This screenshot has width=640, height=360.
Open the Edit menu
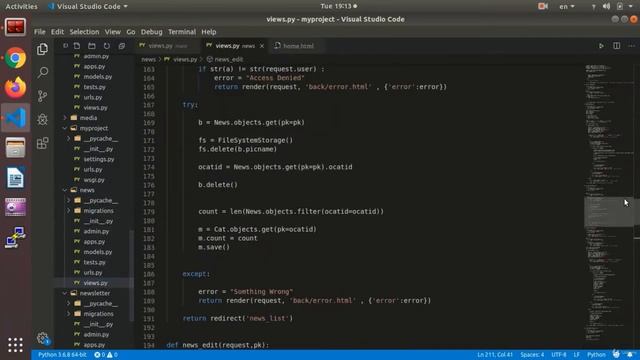[x=57, y=32]
